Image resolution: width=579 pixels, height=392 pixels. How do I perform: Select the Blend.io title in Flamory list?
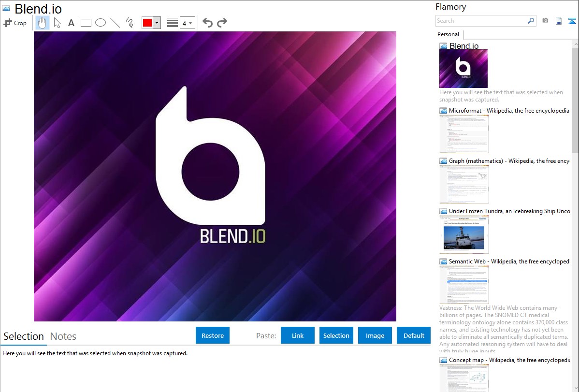coord(464,46)
